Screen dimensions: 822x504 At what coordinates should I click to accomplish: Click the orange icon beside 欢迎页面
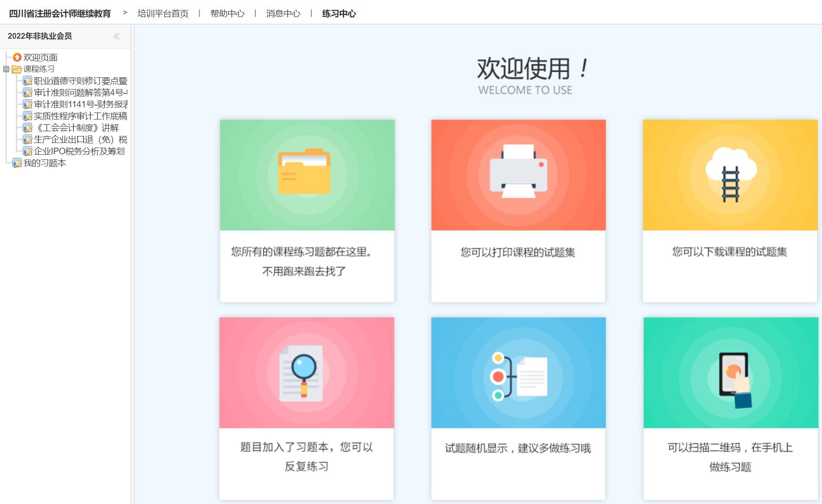coord(17,57)
